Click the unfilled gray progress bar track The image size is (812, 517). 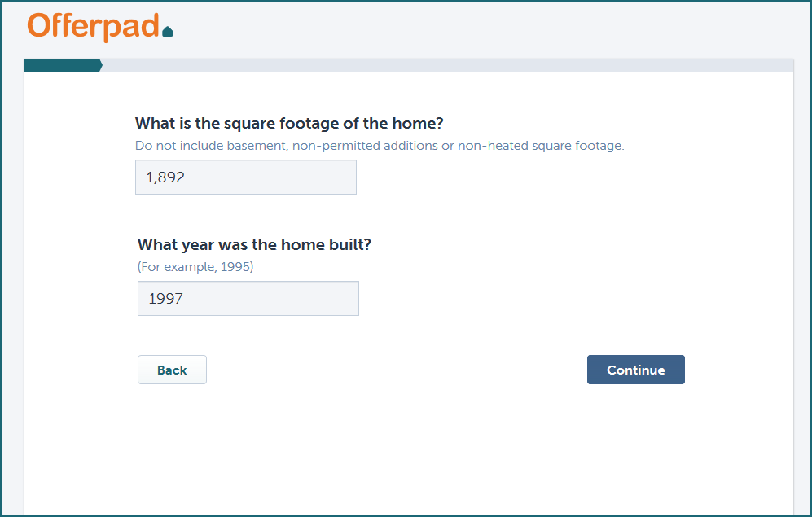pyautogui.click(x=446, y=65)
